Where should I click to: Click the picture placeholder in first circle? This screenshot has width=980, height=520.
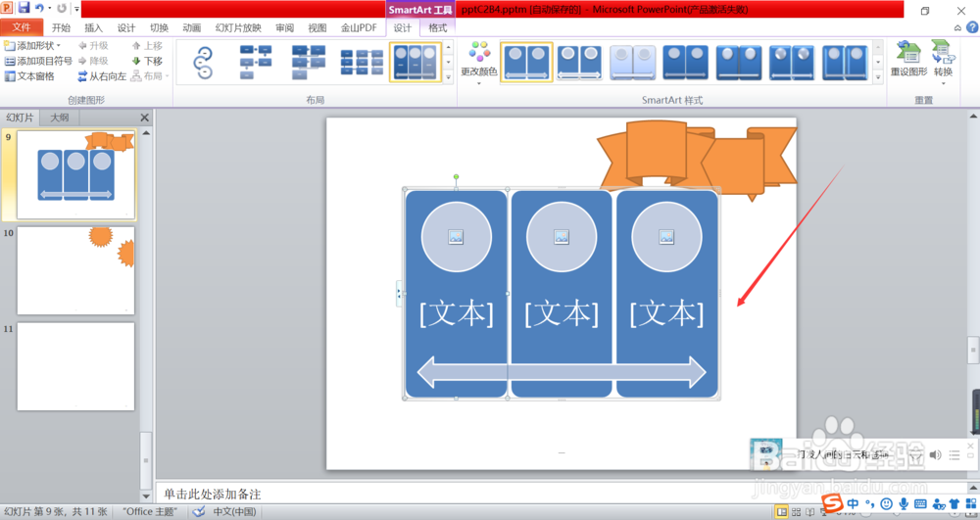point(456,237)
